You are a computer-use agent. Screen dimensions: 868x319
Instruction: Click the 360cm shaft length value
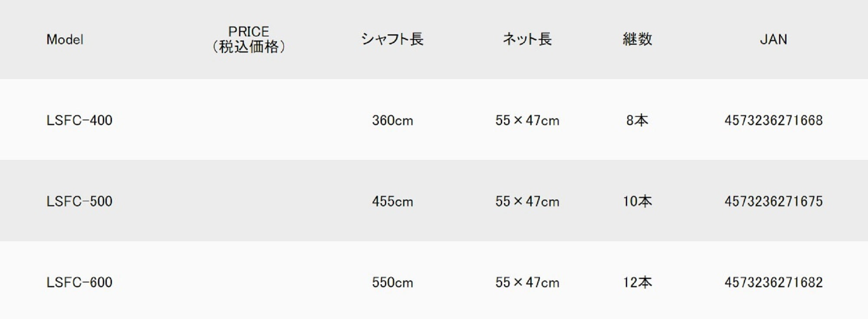[x=392, y=120]
